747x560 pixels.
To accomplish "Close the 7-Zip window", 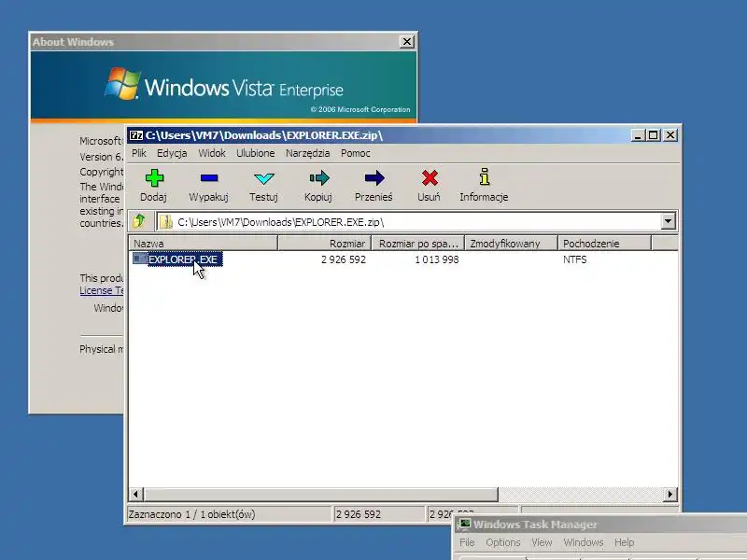I will (x=669, y=135).
